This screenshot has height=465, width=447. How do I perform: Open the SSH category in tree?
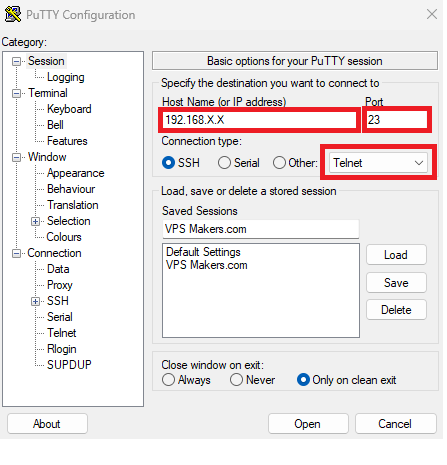click(x=58, y=301)
